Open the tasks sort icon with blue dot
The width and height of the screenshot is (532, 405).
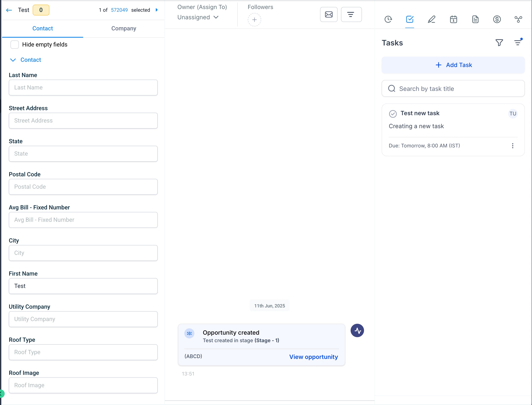(518, 43)
